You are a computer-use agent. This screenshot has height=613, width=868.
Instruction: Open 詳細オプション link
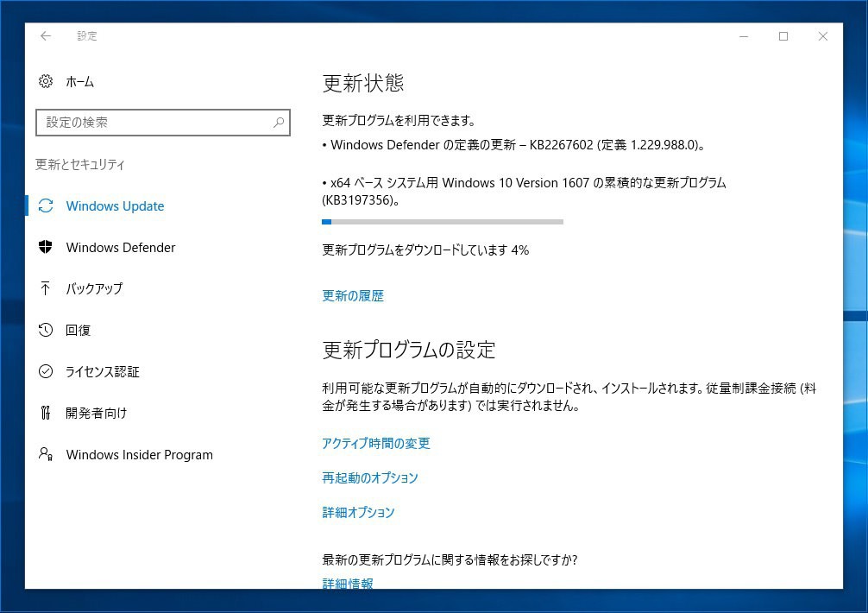pyautogui.click(x=358, y=512)
